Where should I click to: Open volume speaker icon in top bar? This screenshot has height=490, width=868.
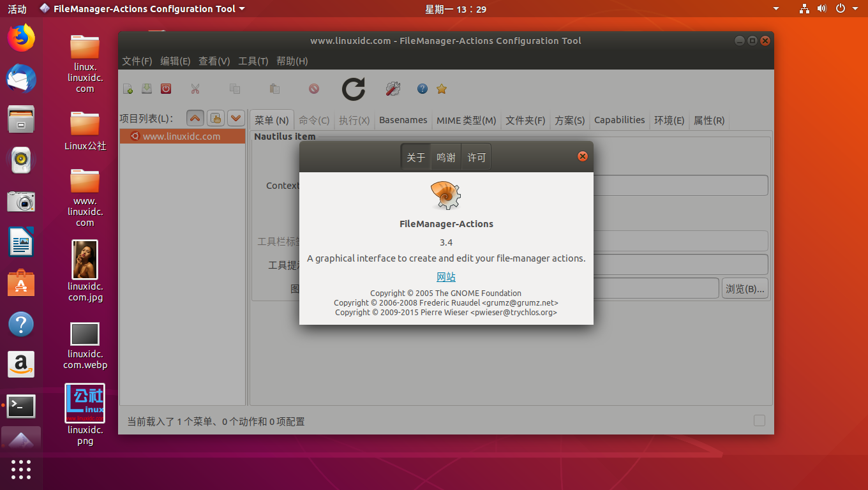(x=822, y=9)
